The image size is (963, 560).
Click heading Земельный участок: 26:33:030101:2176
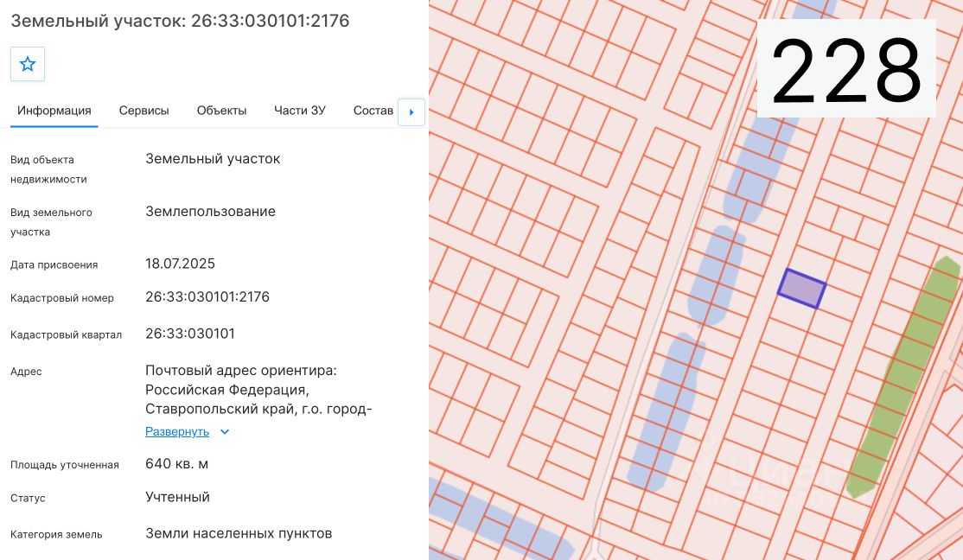180,21
